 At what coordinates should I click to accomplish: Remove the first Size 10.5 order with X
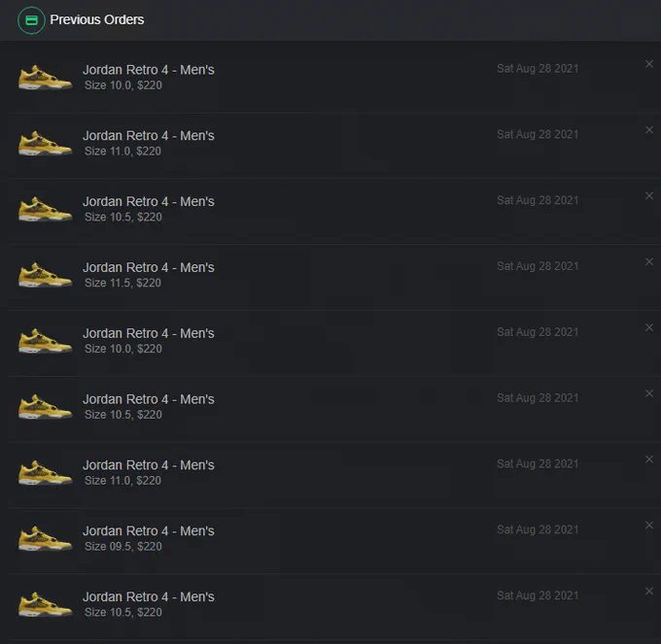coord(649,196)
